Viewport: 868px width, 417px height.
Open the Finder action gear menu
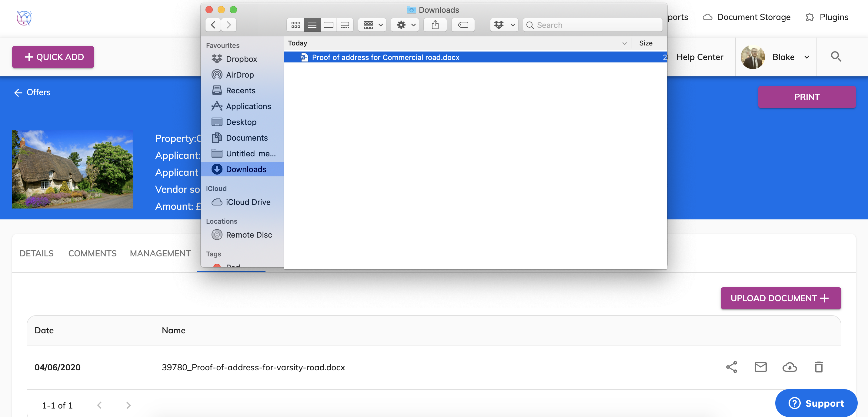(404, 25)
